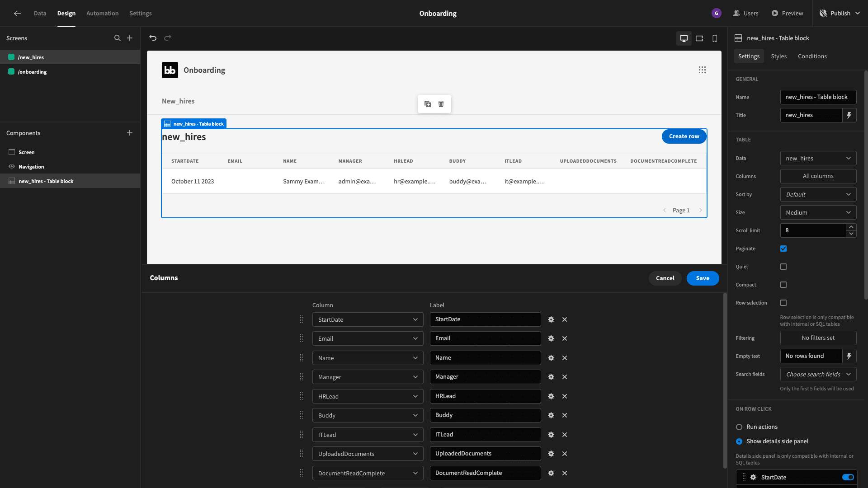The height and width of the screenshot is (488, 868).
Task: Open the HRLead column dropdown
Action: [x=368, y=396]
